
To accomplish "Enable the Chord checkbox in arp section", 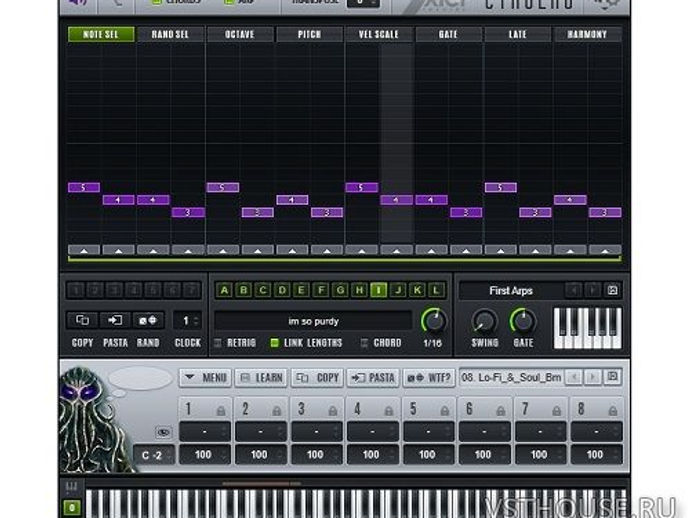I will click(364, 343).
